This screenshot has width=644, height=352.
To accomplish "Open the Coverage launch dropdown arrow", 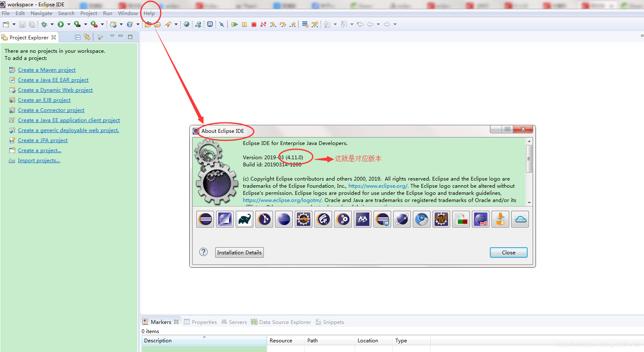I will point(85,24).
